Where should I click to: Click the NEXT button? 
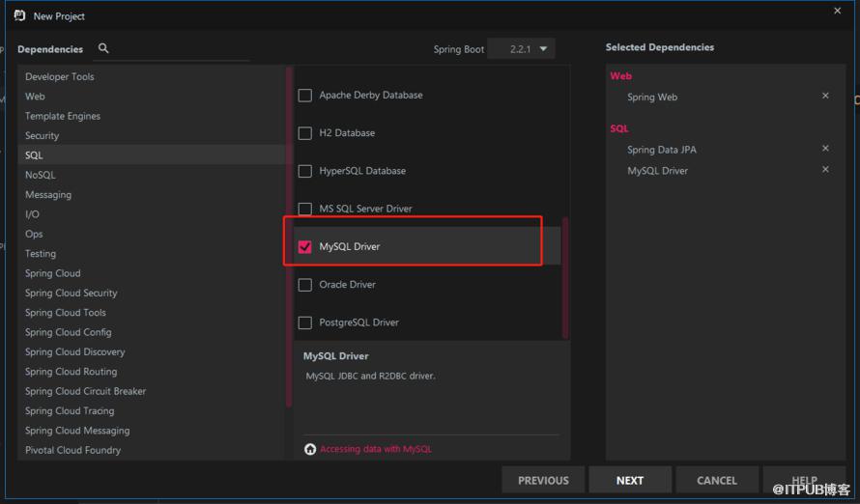click(x=630, y=481)
